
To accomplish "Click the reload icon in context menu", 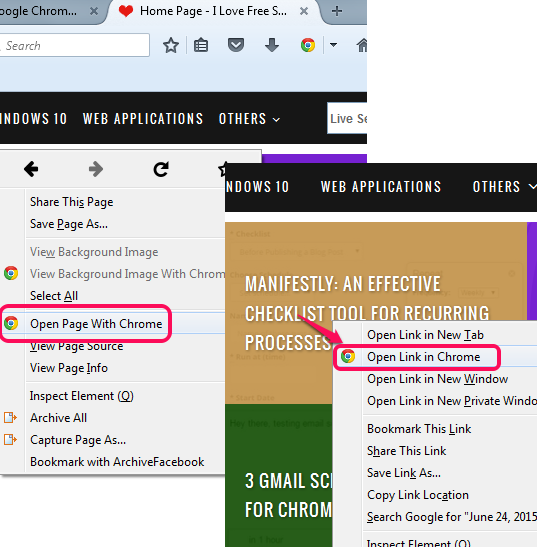I will pos(161,169).
